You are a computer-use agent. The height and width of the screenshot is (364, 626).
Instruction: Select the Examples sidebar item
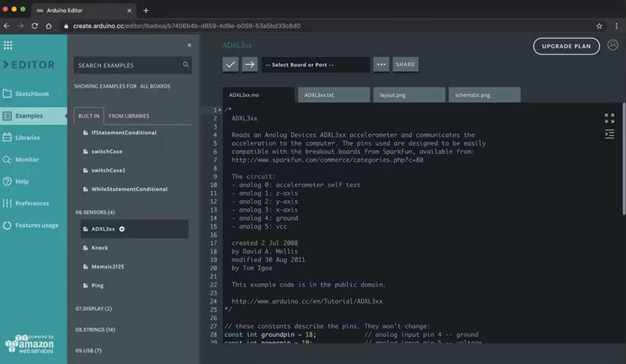[x=33, y=116]
